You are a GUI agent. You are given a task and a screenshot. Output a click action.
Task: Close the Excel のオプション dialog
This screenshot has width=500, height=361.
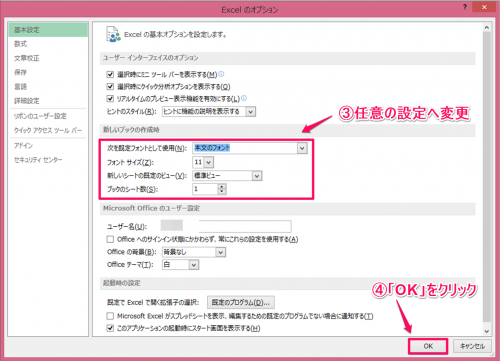(x=484, y=7)
